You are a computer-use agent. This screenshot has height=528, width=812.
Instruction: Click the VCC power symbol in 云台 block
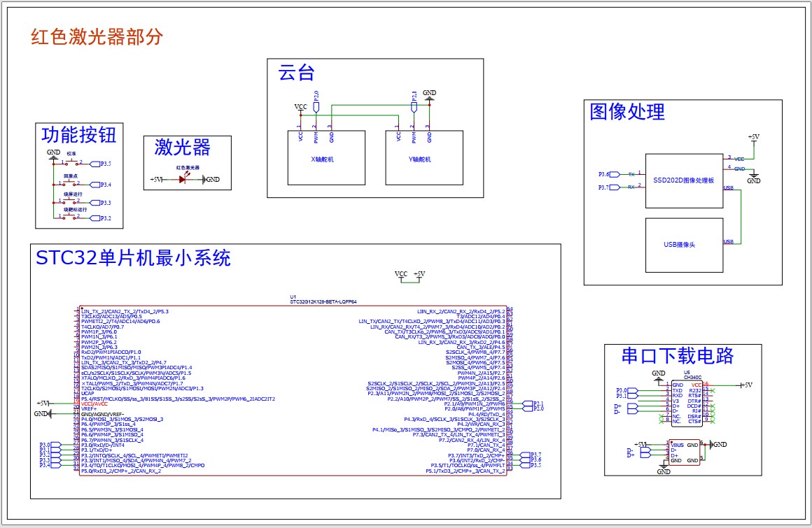300,108
